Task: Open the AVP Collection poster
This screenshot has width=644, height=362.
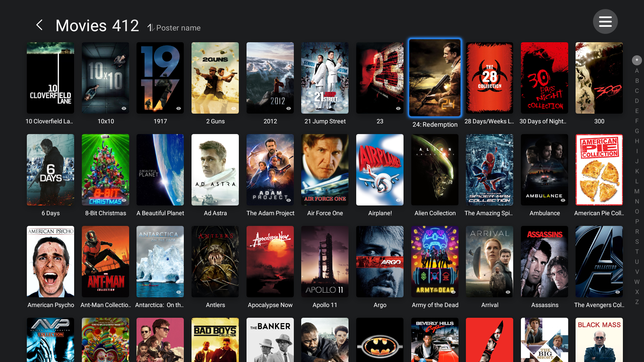Action: 50,340
